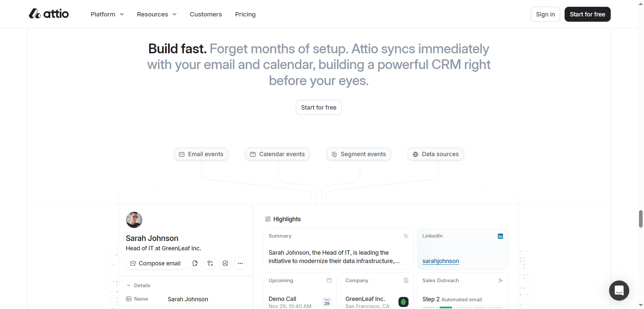Open the Pricing page
The height and width of the screenshot is (309, 644).
click(x=245, y=14)
